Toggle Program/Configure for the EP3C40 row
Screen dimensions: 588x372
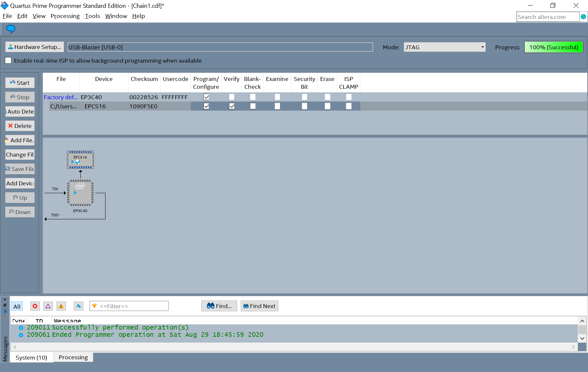pos(206,97)
